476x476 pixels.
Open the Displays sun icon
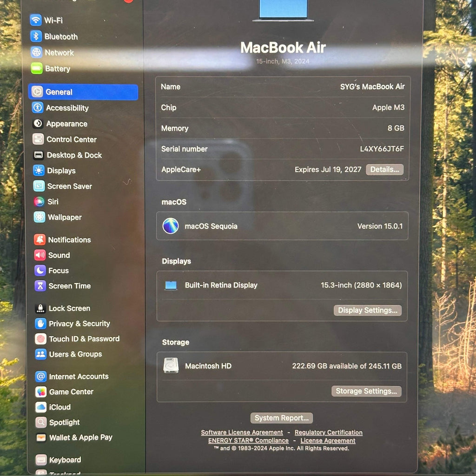(x=39, y=170)
